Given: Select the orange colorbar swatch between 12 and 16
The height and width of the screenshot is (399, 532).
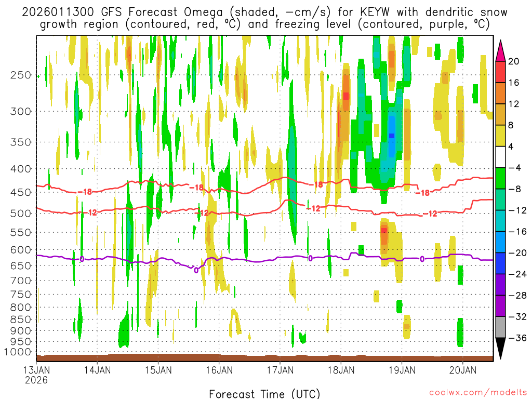Looking at the screenshot, I should 501,93.
